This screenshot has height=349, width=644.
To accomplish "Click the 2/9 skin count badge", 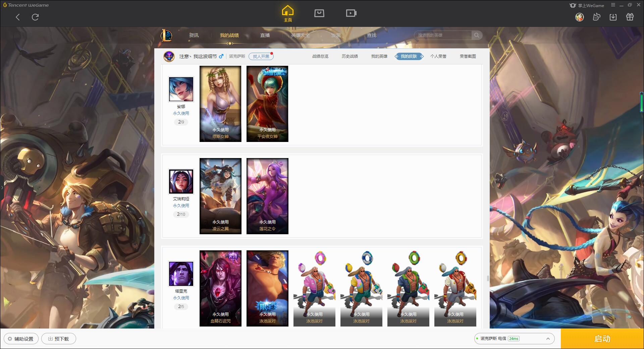I will 181,122.
